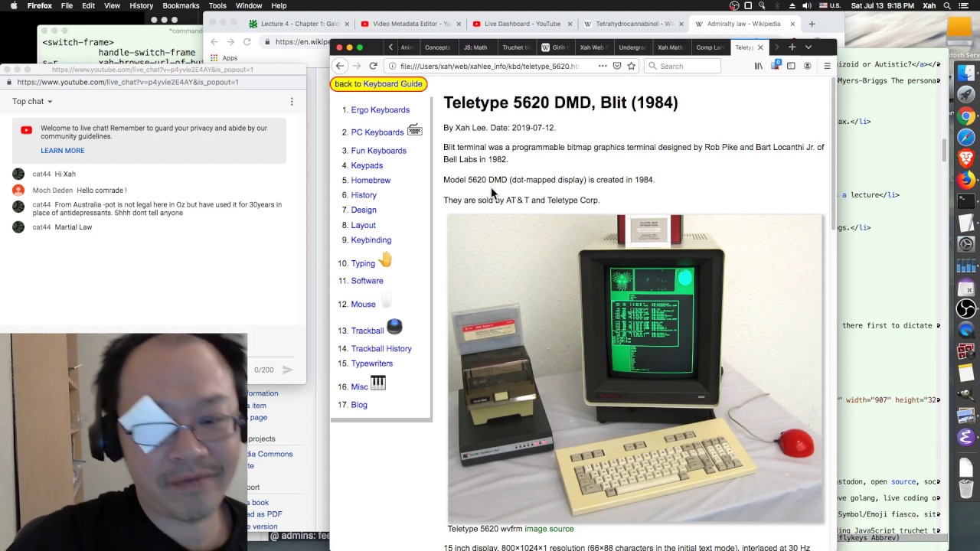Click Firefox back arrow in teletype window
980x551 pixels.
pyautogui.click(x=340, y=66)
